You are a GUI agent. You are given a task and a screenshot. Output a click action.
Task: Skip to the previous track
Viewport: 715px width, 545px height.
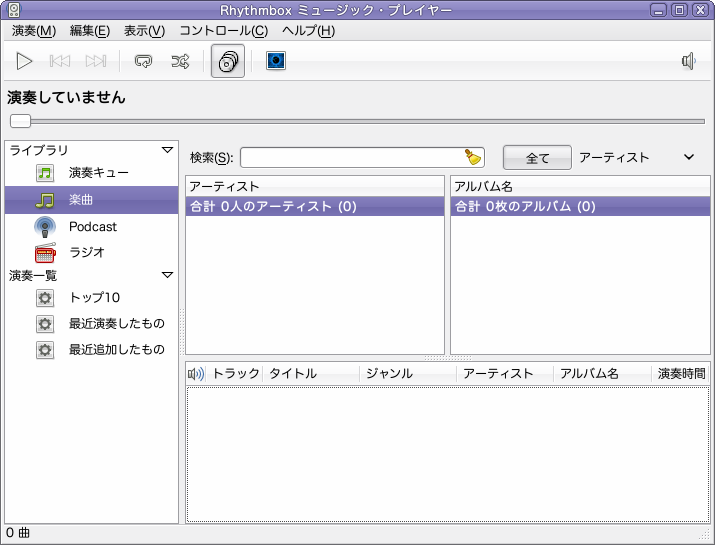pyautogui.click(x=60, y=61)
